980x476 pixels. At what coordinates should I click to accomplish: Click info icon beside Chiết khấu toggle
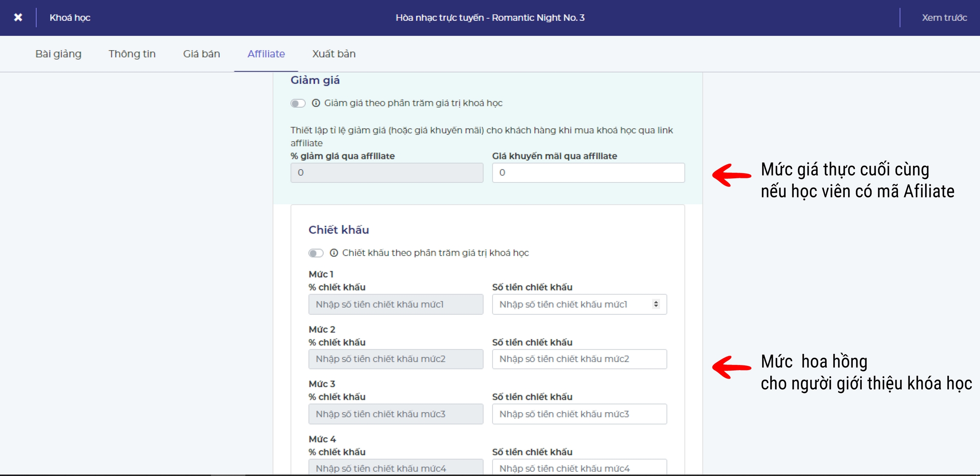(334, 253)
